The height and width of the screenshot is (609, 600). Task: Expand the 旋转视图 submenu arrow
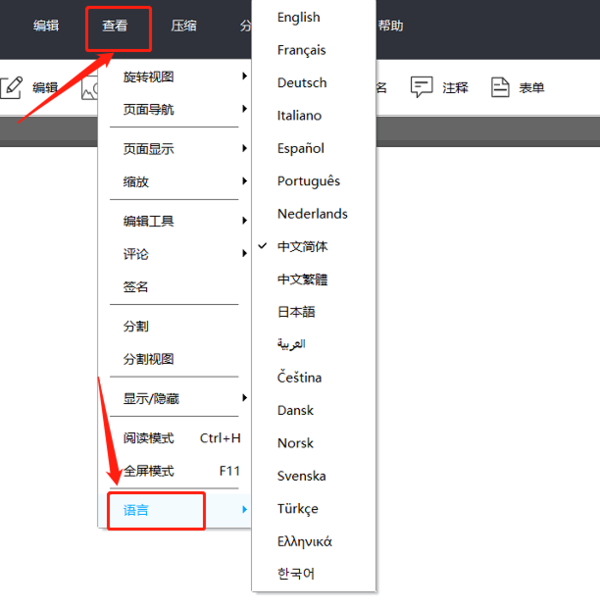[244, 77]
